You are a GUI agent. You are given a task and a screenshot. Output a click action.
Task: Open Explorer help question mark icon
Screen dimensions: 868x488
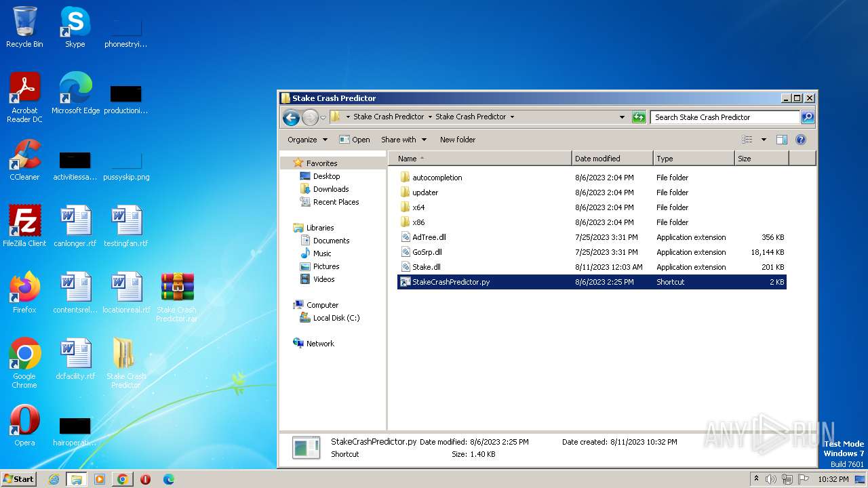(x=800, y=140)
